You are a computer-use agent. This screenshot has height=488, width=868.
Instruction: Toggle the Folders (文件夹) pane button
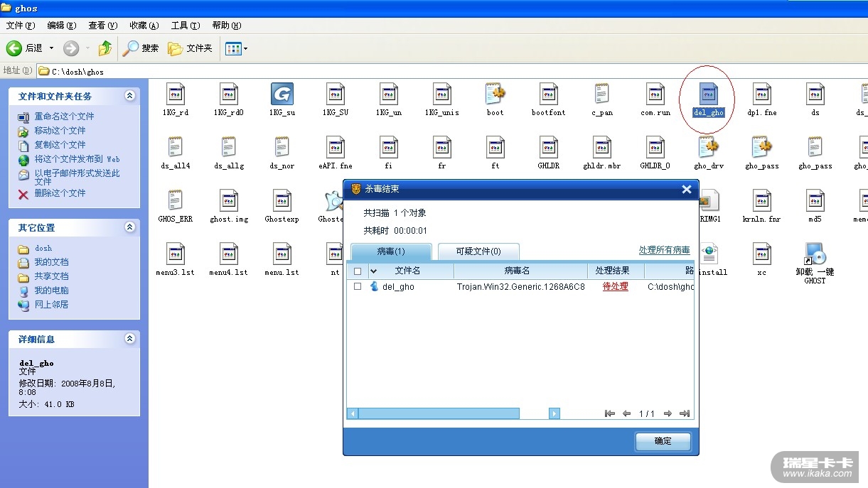[x=191, y=48]
